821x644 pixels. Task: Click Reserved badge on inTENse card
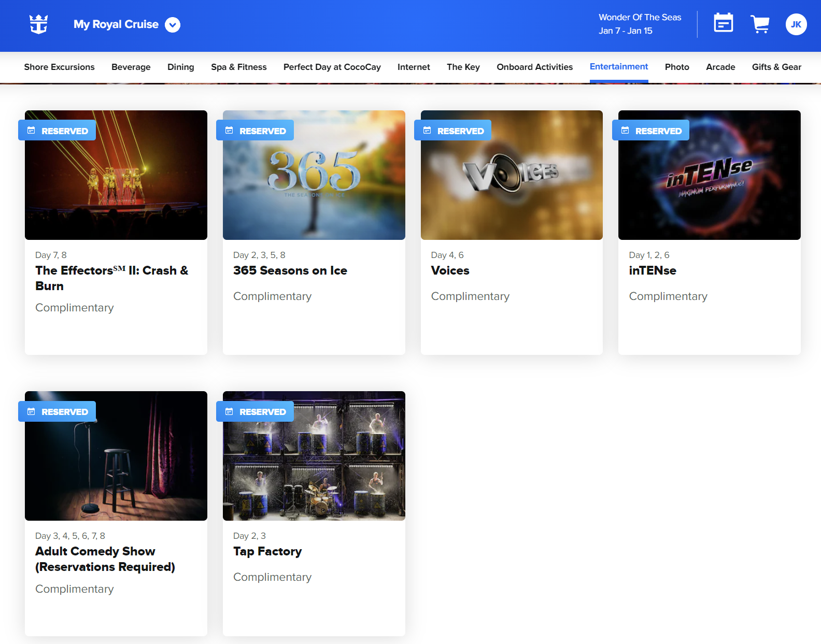click(651, 130)
